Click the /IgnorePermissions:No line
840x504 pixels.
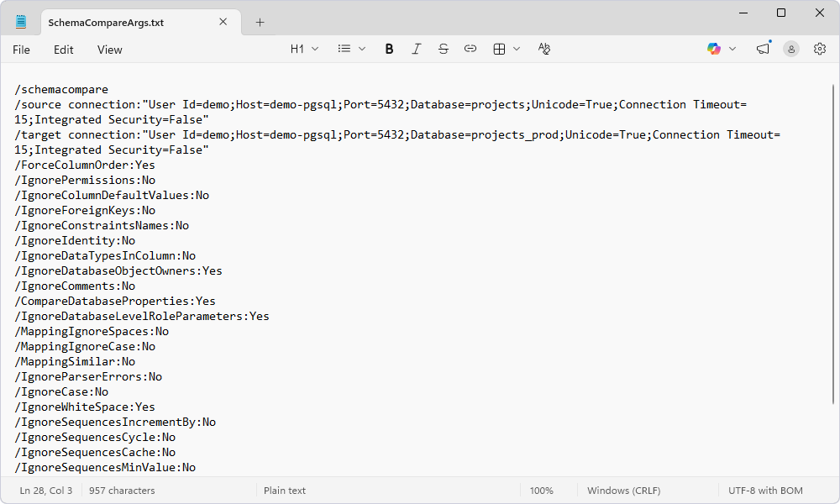pos(85,180)
